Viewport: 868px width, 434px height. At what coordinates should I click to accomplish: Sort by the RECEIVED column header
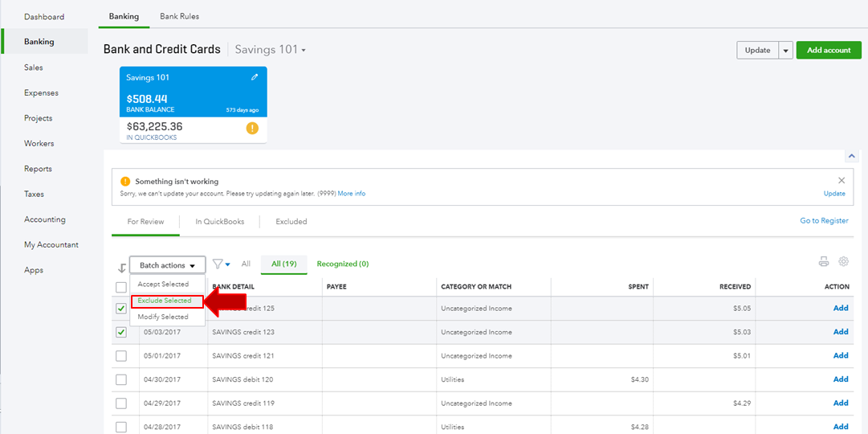pos(736,287)
